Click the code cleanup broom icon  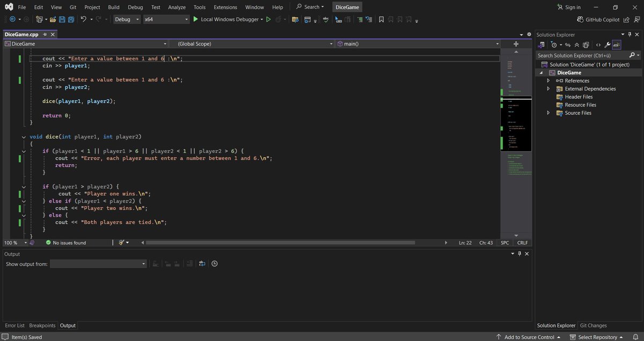click(x=121, y=242)
